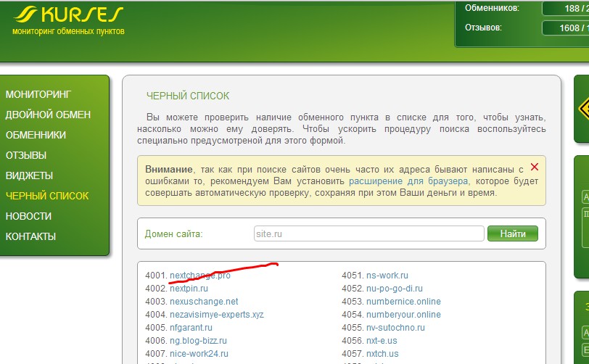Image resolution: width=589 pixels, height=364 pixels.
Task: Open the nexuschange.net link
Action: coord(203,302)
